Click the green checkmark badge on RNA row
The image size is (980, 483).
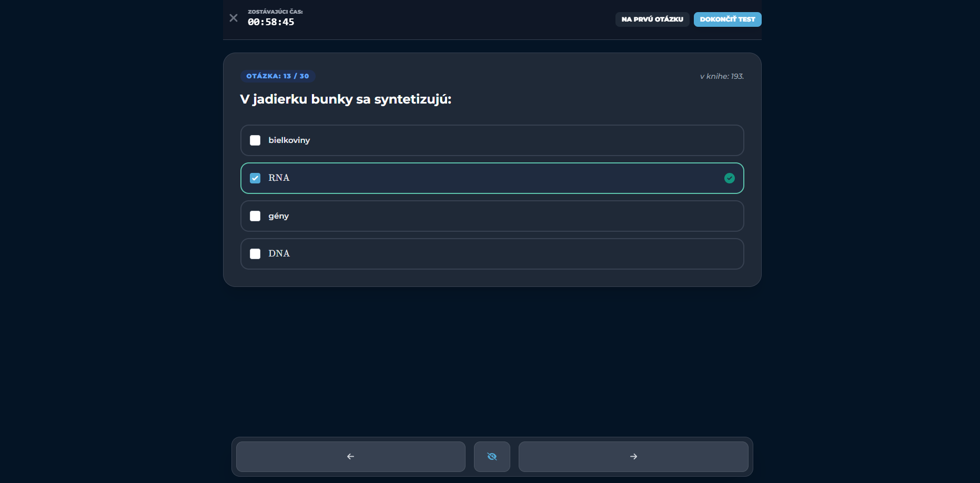point(729,178)
